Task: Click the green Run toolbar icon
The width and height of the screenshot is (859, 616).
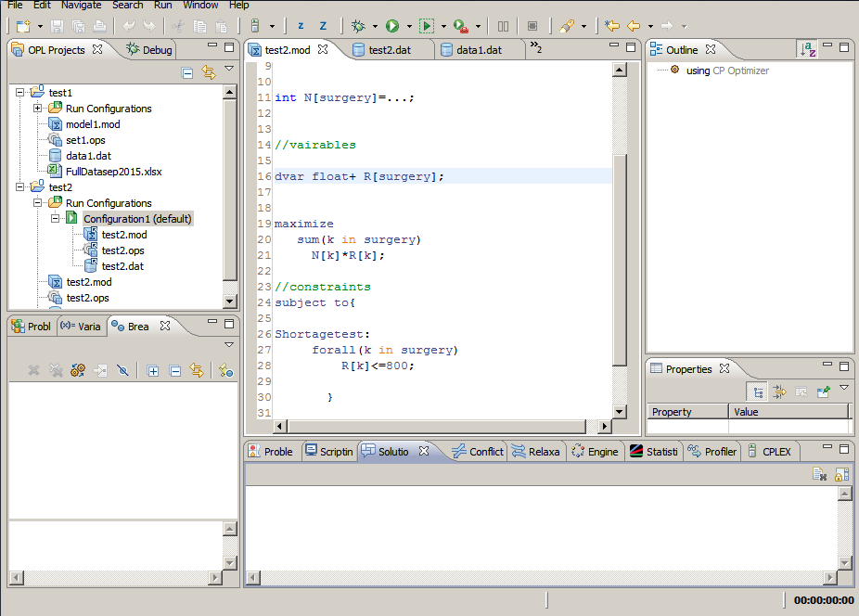Action: point(392,26)
